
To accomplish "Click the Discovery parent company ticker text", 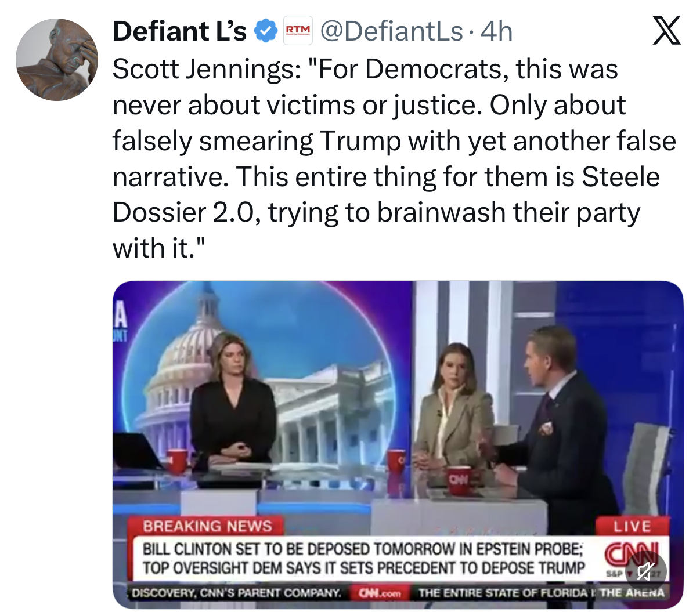I will tap(237, 593).
